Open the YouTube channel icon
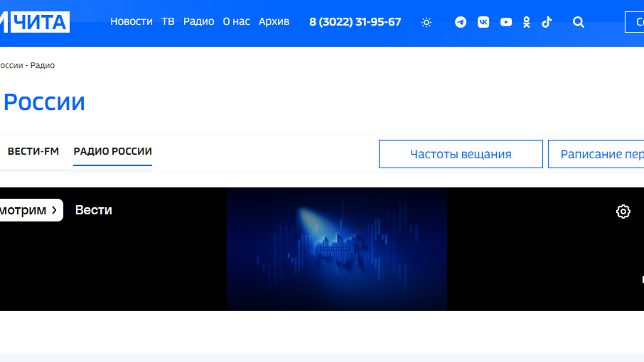 [506, 22]
